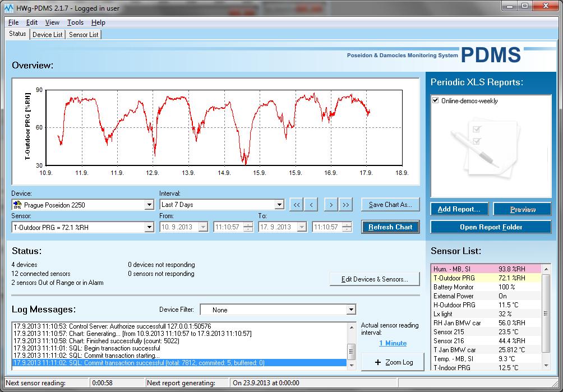Select 'Sensor 216' row

(486, 340)
